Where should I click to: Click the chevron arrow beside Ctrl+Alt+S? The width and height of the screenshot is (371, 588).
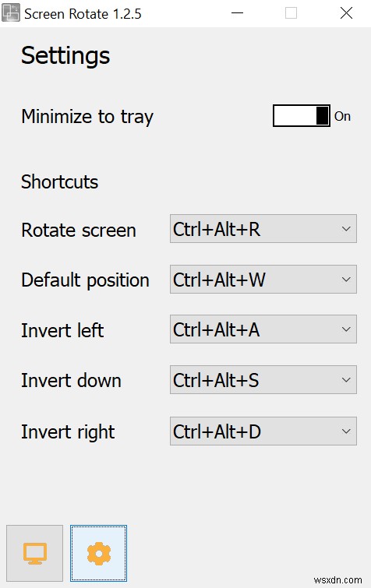[x=346, y=380]
